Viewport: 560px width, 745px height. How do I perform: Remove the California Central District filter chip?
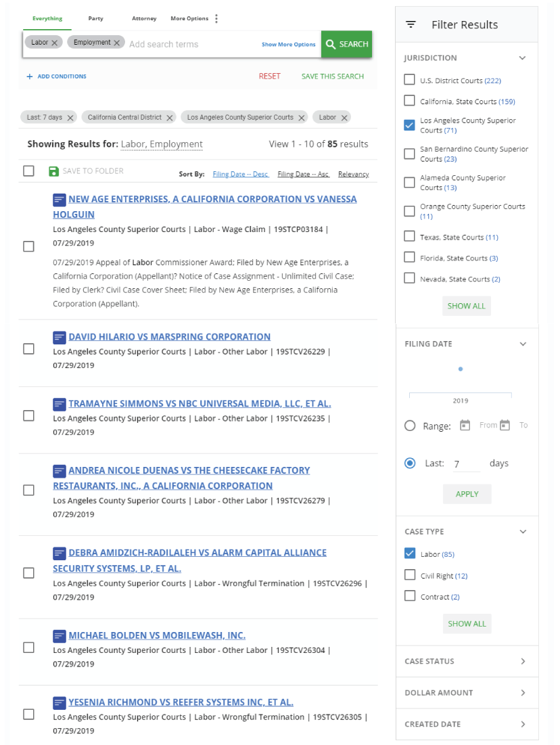[x=170, y=118]
